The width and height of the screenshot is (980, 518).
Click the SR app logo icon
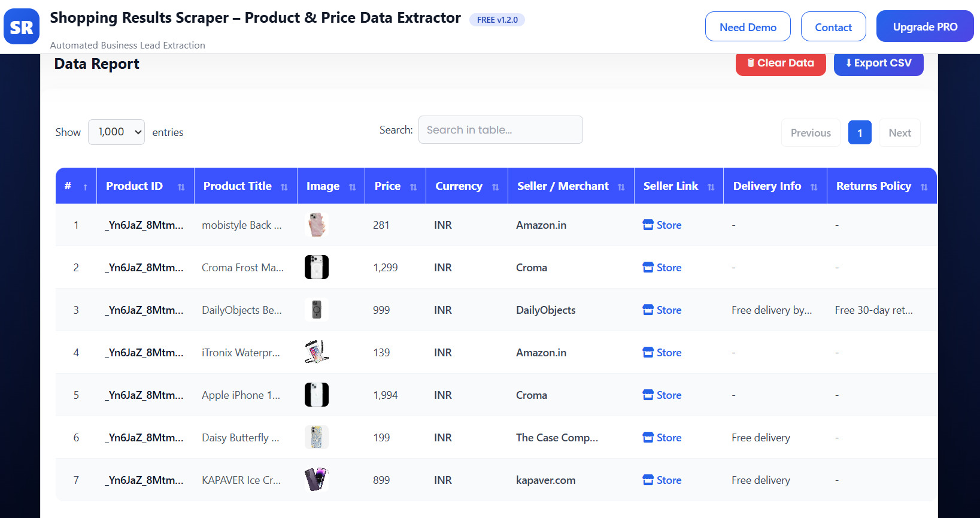22,26
